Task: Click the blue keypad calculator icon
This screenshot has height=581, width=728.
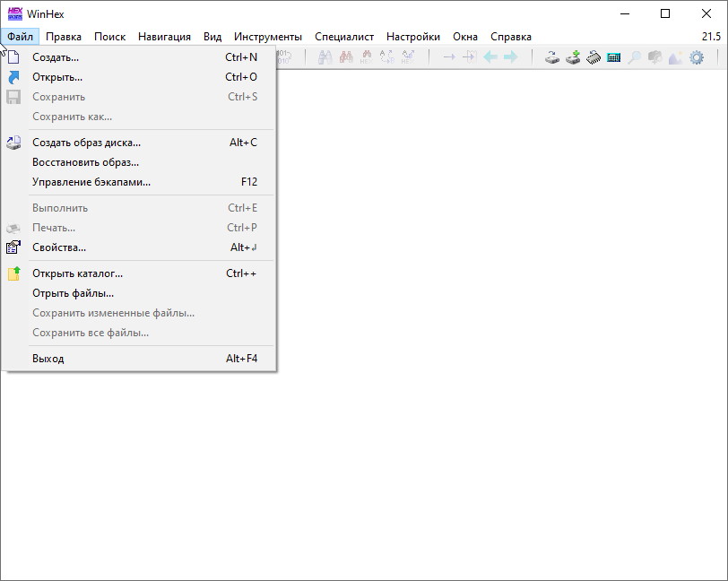Action: click(614, 57)
